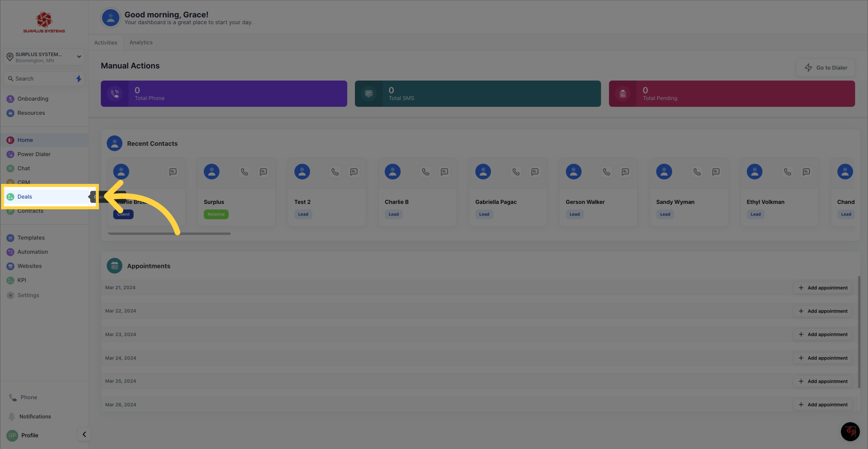Switch to the Analytics tab
This screenshot has height=449, width=868.
coord(141,43)
